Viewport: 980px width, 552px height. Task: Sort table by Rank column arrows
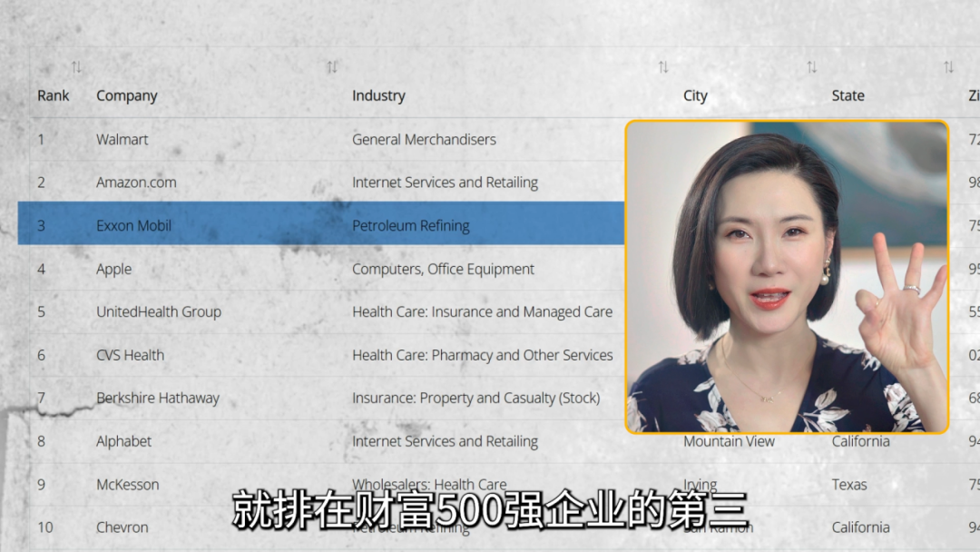[x=76, y=67]
